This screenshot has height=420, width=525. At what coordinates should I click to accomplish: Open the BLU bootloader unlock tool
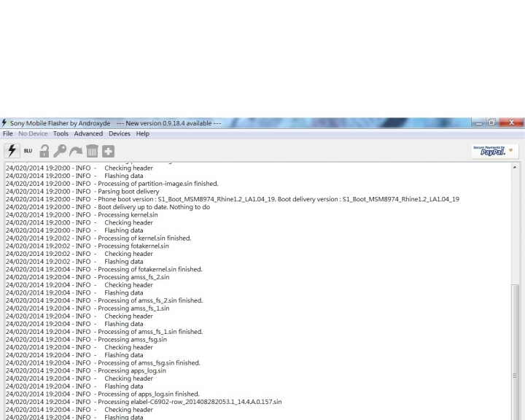[x=28, y=151]
